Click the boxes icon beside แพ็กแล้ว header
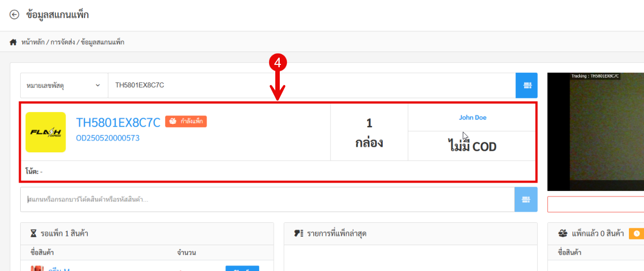 [x=562, y=233]
